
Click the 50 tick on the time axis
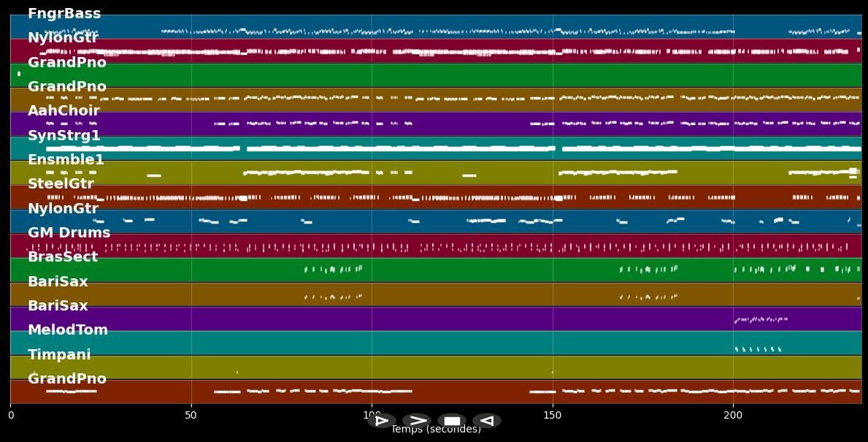[x=191, y=415]
